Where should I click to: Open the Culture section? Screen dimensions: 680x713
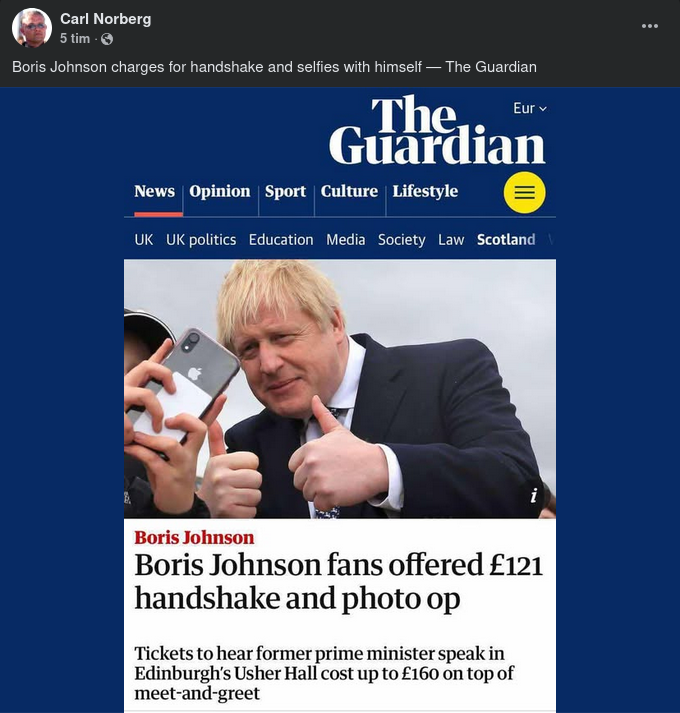click(349, 191)
